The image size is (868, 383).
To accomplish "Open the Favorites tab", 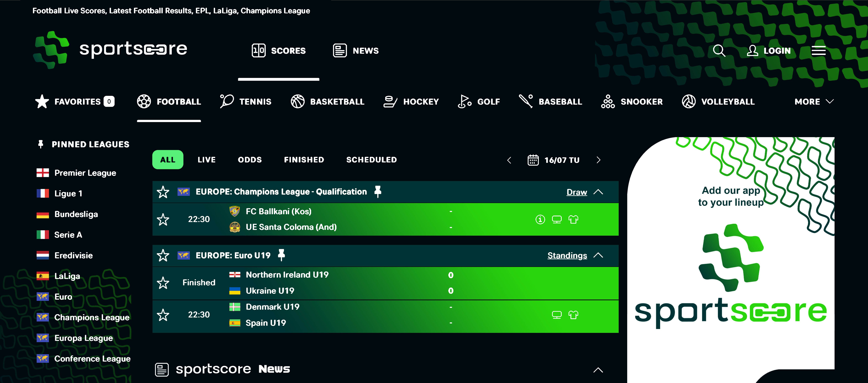I will pos(75,101).
